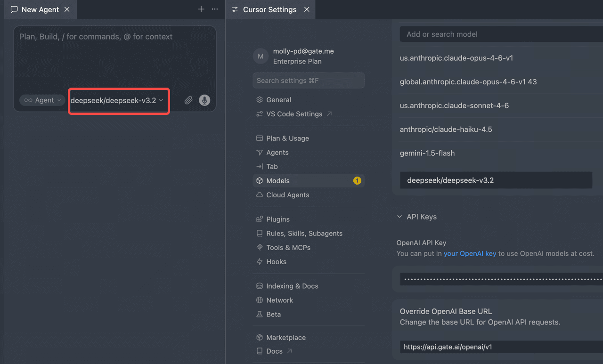Click the Search settings field

[309, 81]
